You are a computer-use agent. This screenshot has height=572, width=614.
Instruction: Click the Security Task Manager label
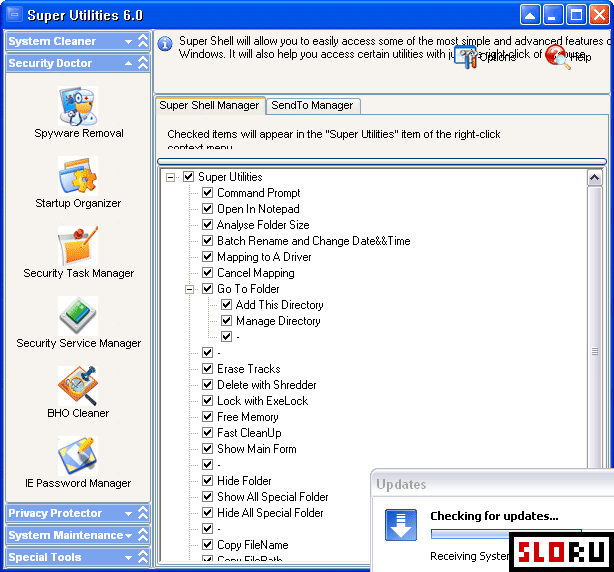tap(78, 273)
